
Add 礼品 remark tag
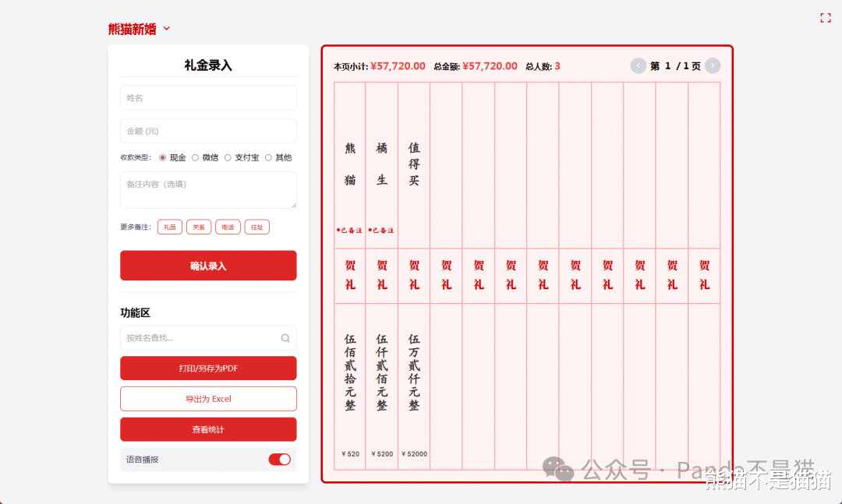(x=170, y=227)
